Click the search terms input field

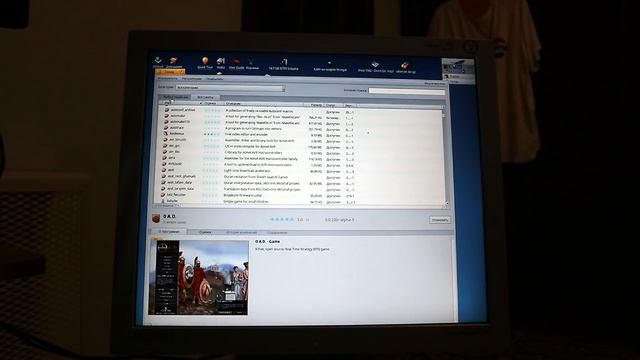pyautogui.click(x=407, y=91)
